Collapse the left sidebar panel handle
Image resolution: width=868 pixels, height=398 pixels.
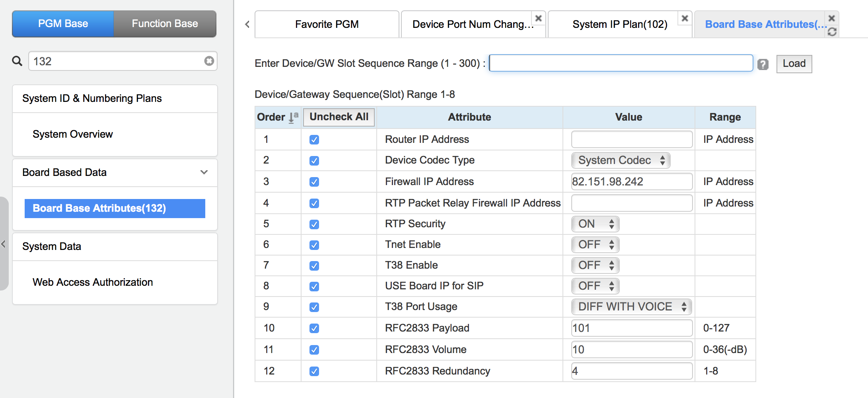click(3, 244)
